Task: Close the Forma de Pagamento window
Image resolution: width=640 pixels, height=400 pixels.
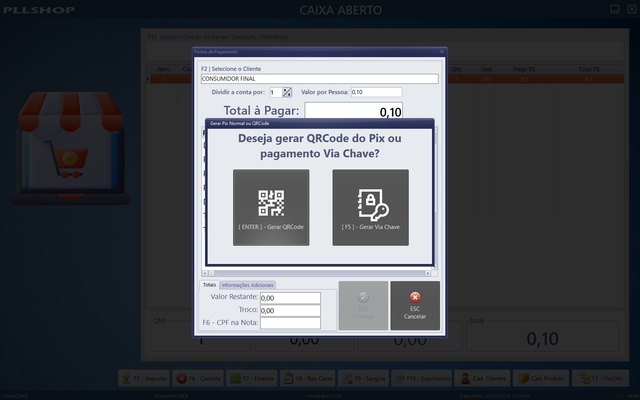Action: 442,52
